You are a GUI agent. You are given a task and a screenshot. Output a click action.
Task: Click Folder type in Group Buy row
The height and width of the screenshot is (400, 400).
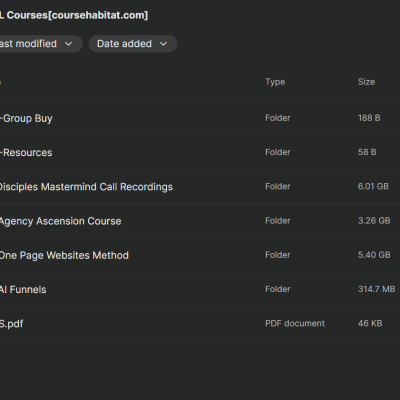click(278, 118)
